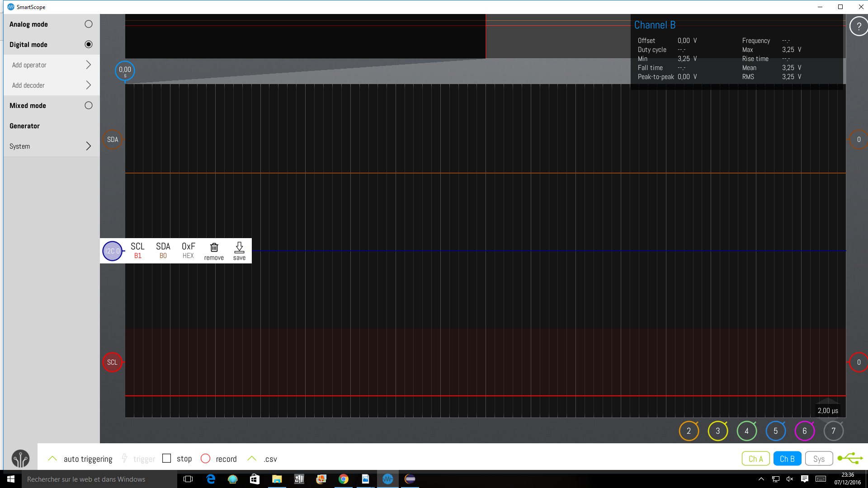This screenshot has height=488, width=868.
Task: Open Task View in the taskbar
Action: click(188, 479)
